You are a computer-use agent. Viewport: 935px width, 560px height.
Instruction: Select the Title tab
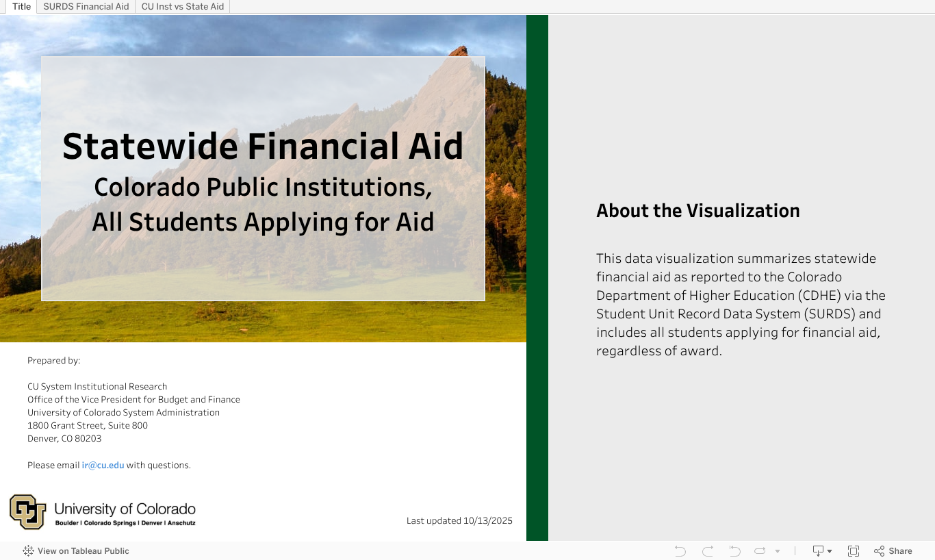point(21,7)
